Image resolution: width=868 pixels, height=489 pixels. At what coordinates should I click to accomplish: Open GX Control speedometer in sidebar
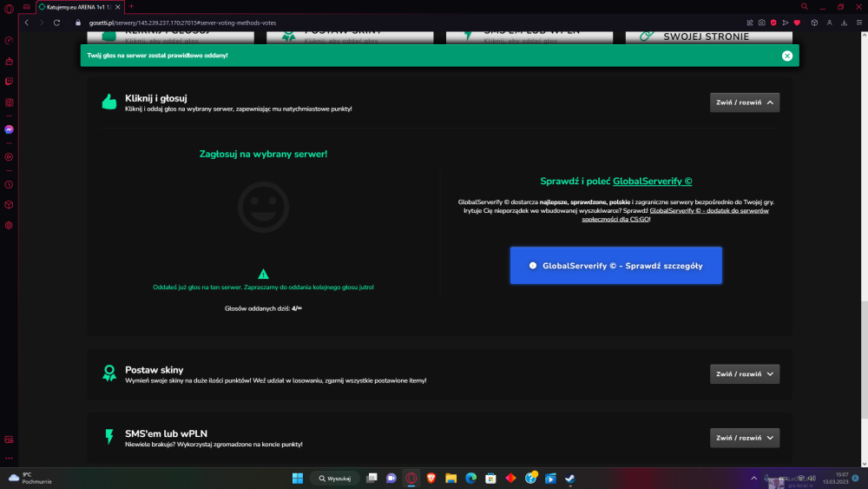pos(9,41)
